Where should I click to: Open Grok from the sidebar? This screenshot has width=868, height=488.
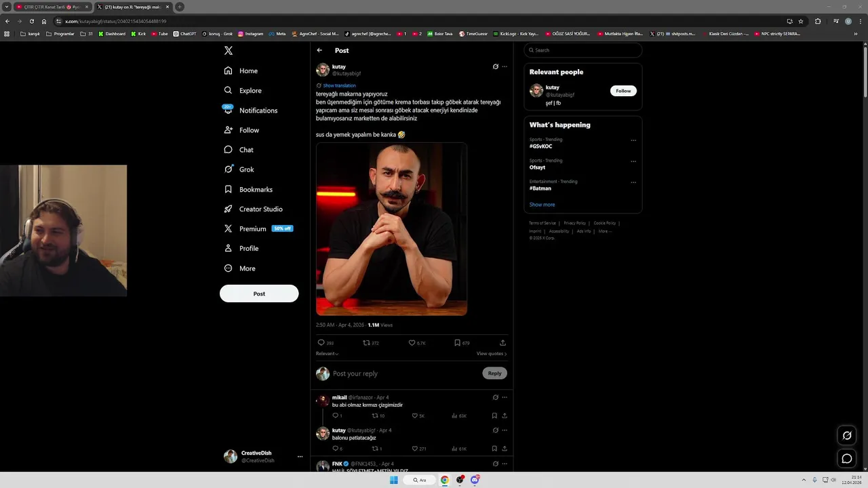click(x=239, y=169)
